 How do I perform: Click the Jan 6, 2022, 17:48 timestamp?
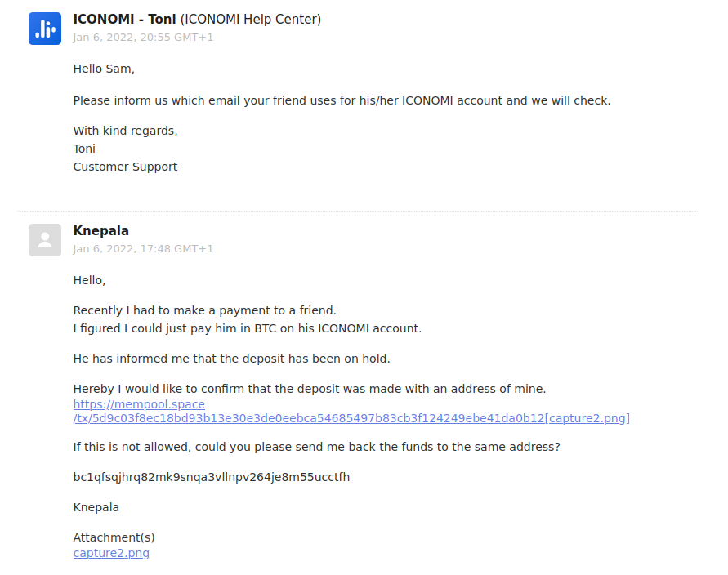[143, 249]
